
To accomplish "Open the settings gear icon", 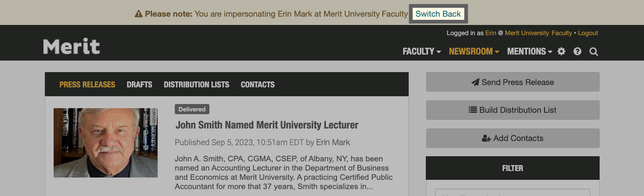I will pos(561,51).
